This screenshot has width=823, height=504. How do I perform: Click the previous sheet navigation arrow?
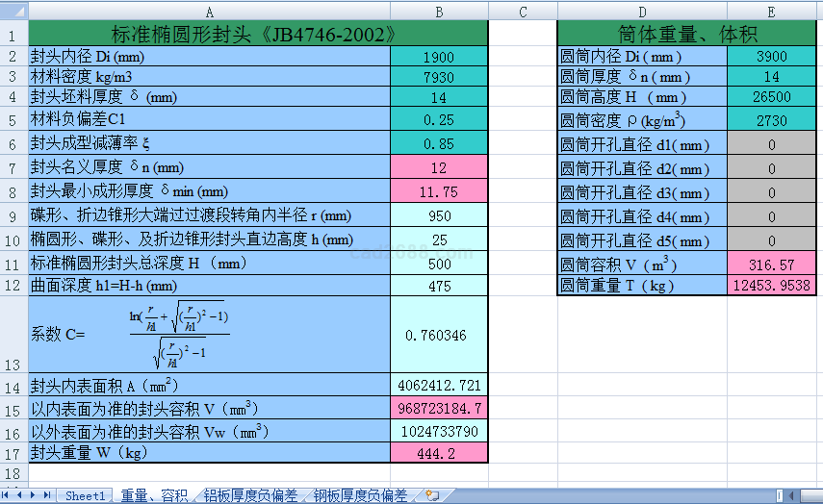coord(20,495)
